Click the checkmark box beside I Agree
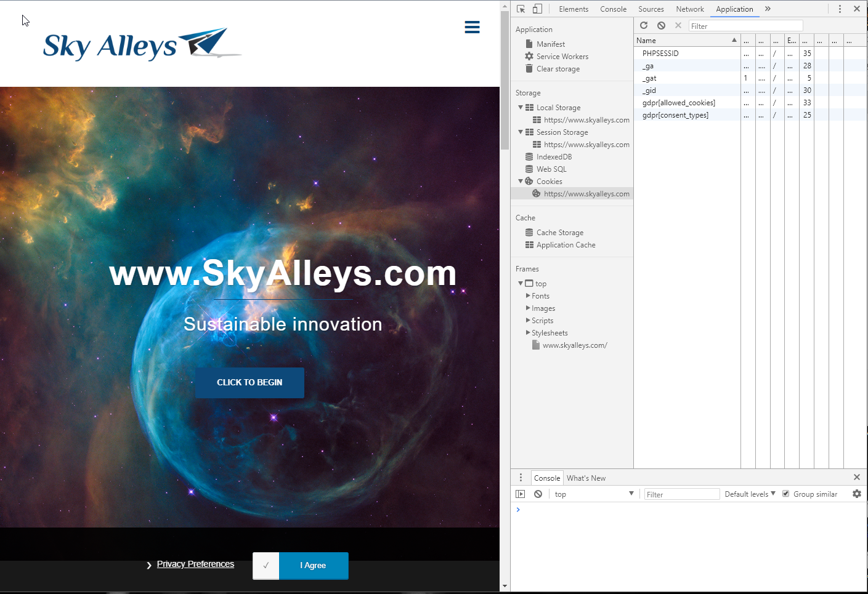The image size is (868, 594). coord(266,565)
